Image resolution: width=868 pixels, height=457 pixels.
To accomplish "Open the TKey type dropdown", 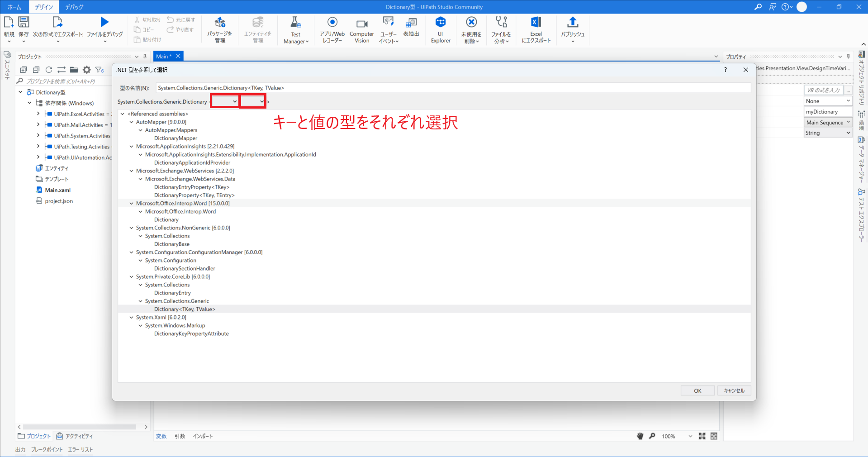I will click(225, 101).
